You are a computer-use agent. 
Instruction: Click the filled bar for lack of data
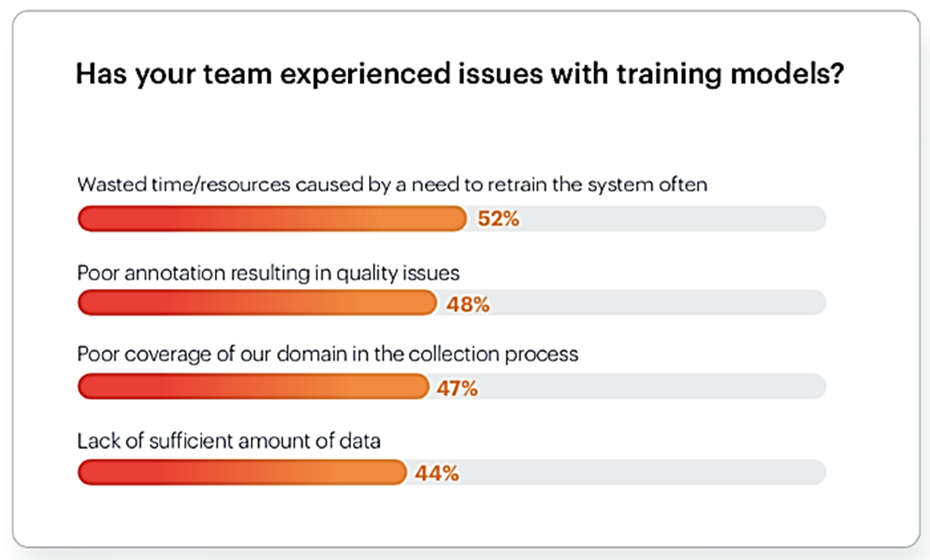pos(241,472)
